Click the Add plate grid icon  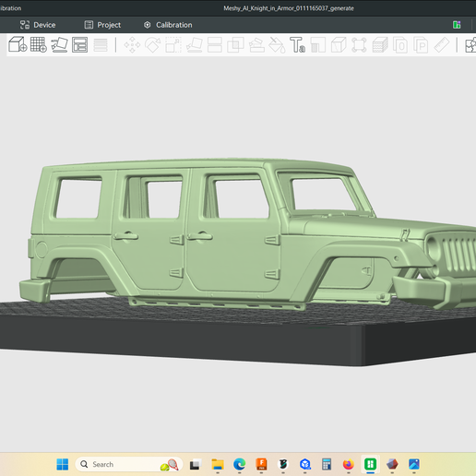(39, 45)
